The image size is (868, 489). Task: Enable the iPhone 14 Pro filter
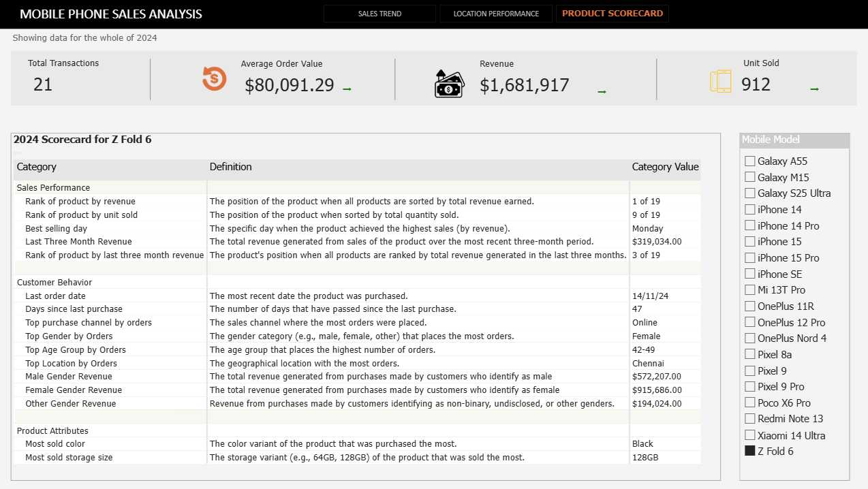(750, 225)
